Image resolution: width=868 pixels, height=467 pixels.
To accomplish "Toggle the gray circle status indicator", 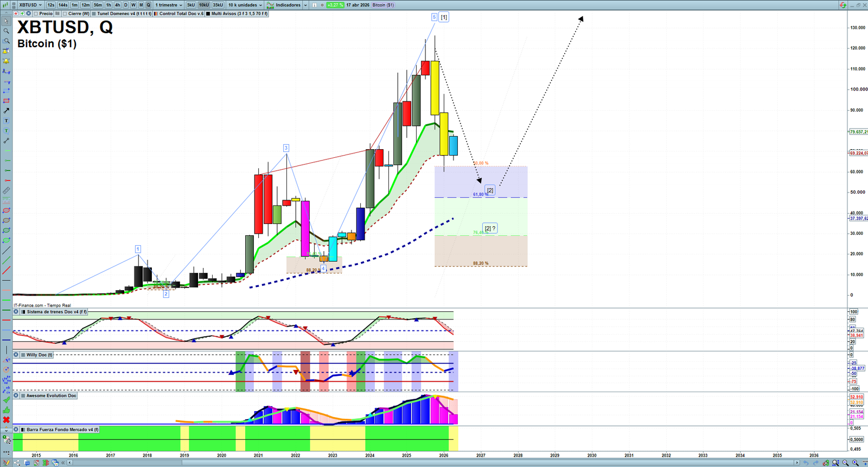I will point(322,5).
